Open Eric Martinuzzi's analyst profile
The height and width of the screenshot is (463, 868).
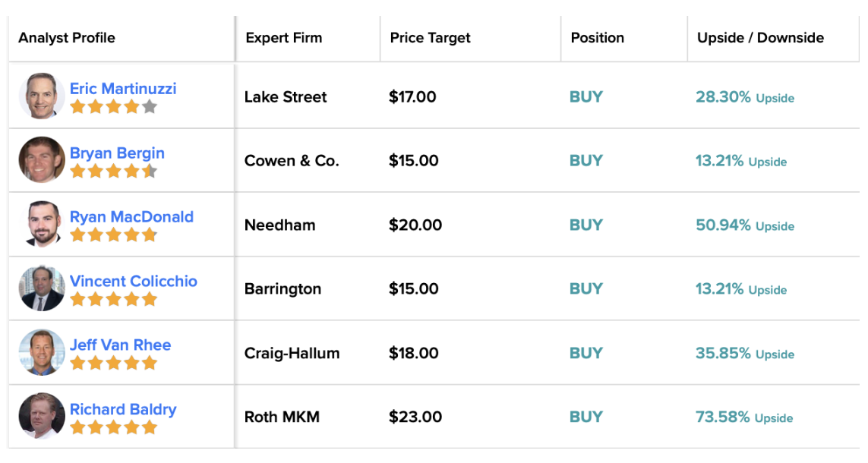coord(123,89)
